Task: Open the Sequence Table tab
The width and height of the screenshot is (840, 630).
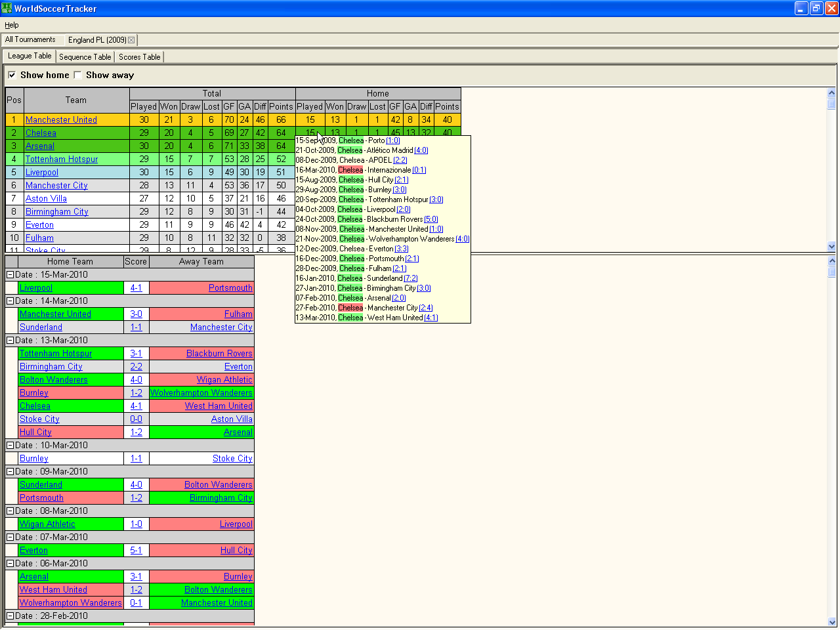Action: point(85,57)
